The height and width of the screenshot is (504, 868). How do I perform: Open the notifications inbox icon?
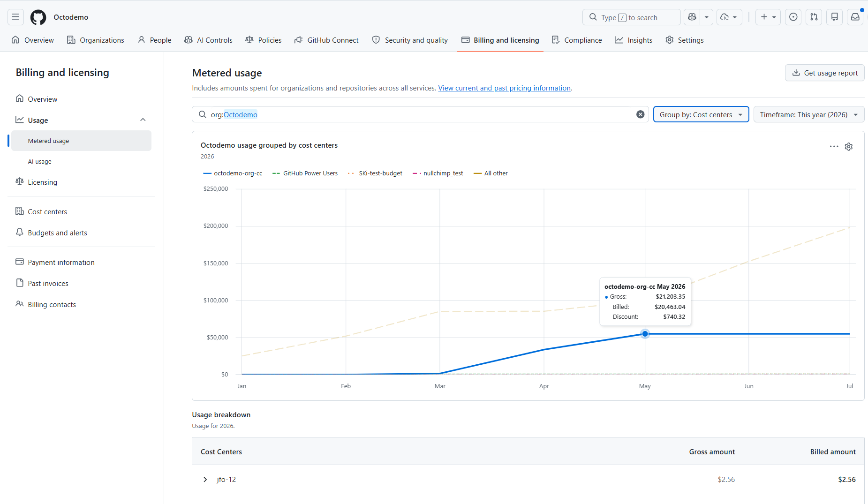point(855,17)
